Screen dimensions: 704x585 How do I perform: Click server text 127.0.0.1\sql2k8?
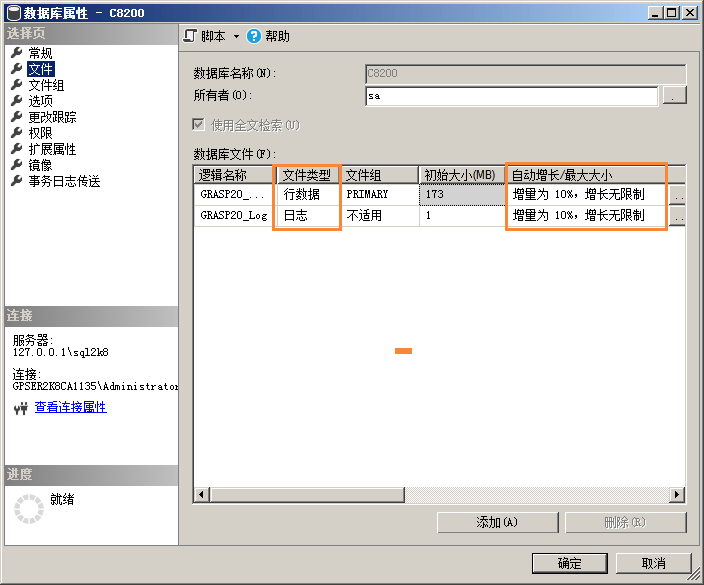click(x=61, y=352)
